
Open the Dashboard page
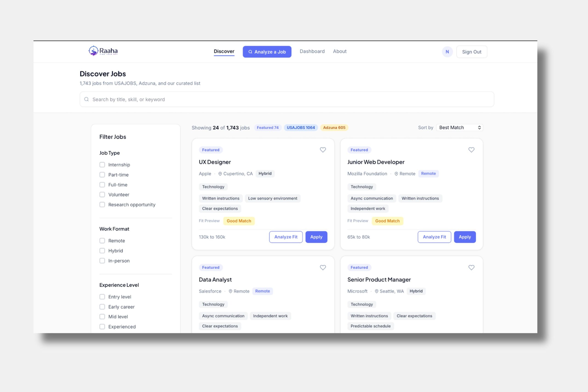[x=312, y=51]
